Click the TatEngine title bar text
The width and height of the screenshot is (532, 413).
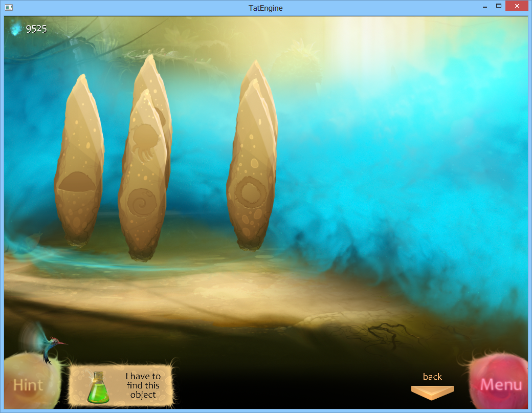click(265, 8)
